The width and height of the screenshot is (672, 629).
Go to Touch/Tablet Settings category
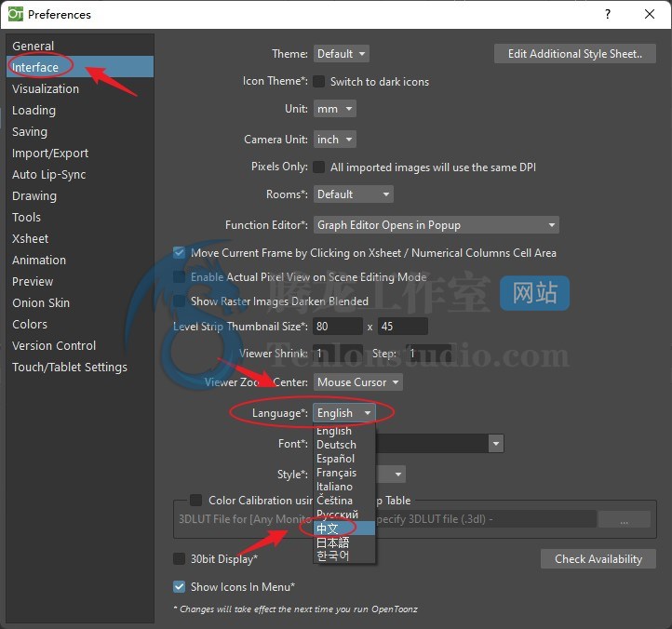pos(70,367)
